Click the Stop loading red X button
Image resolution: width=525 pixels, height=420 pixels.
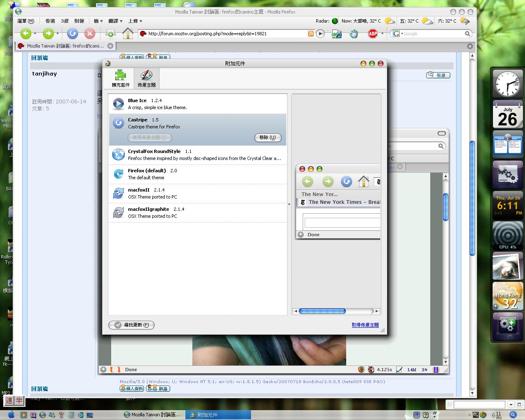pyautogui.click(x=89, y=34)
